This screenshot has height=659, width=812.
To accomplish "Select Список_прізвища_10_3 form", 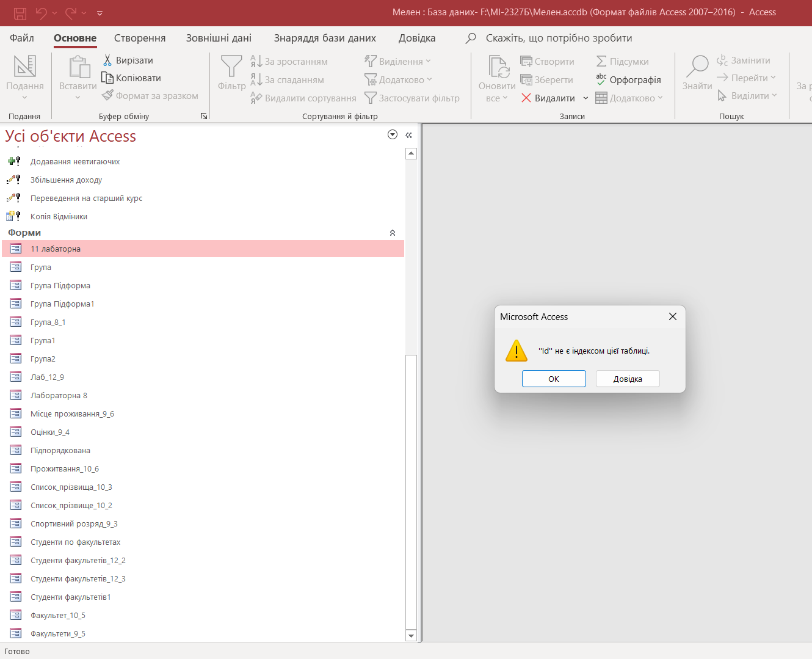I will coord(203,487).
